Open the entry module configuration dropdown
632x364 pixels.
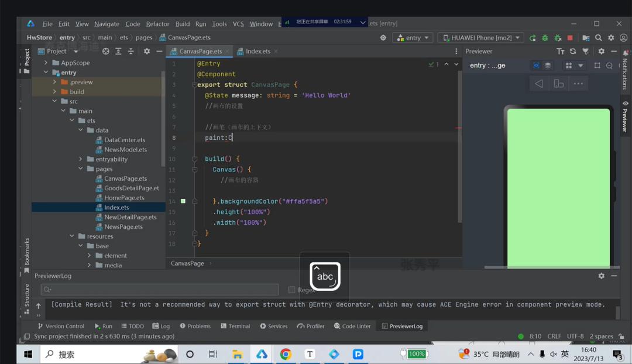pyautogui.click(x=413, y=38)
